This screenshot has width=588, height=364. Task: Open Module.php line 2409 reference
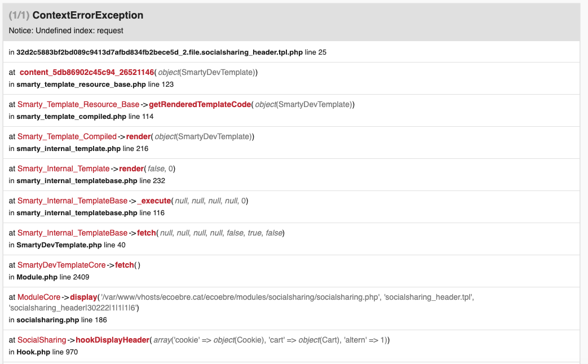37,277
